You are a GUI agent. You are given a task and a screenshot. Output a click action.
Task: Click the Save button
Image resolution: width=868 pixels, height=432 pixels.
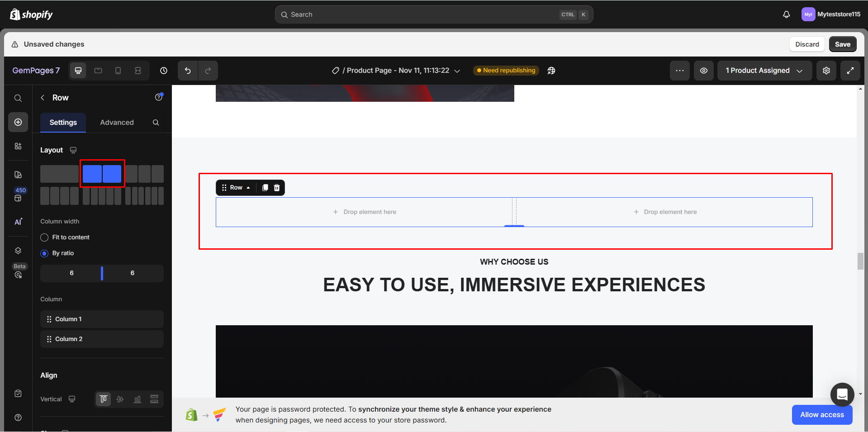pyautogui.click(x=842, y=44)
